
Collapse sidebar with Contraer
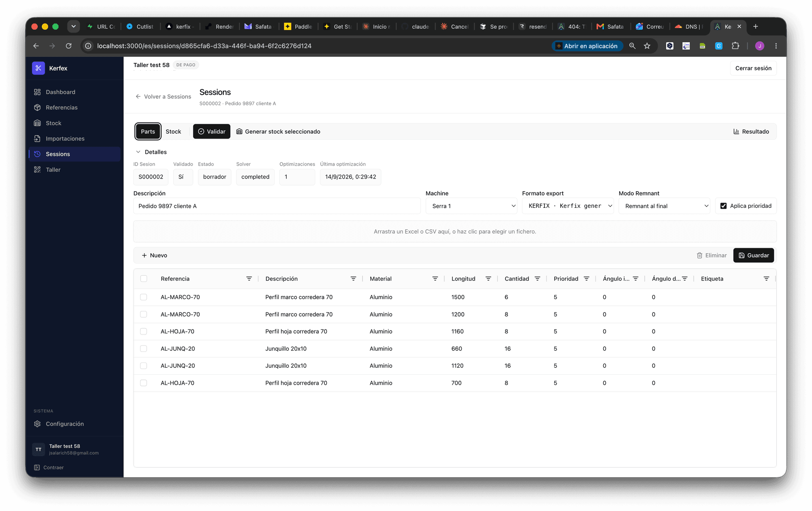(49, 468)
